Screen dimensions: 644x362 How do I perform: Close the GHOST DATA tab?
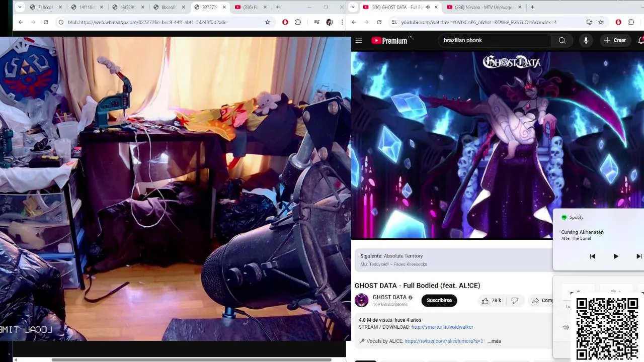pyautogui.click(x=436, y=7)
